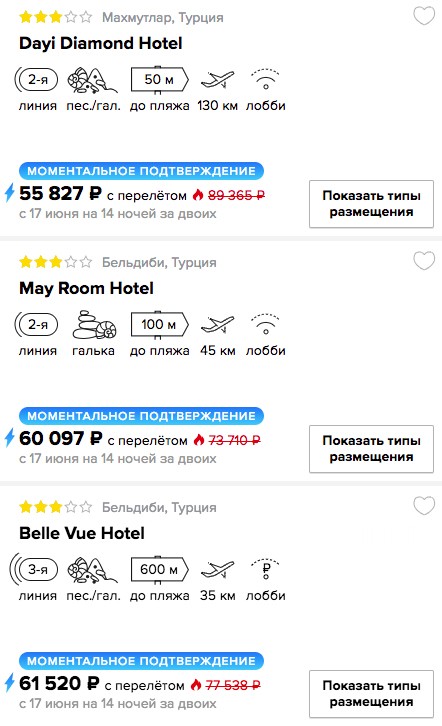
Task: Click 50 m beach distance sign icon
Action: coord(159,80)
